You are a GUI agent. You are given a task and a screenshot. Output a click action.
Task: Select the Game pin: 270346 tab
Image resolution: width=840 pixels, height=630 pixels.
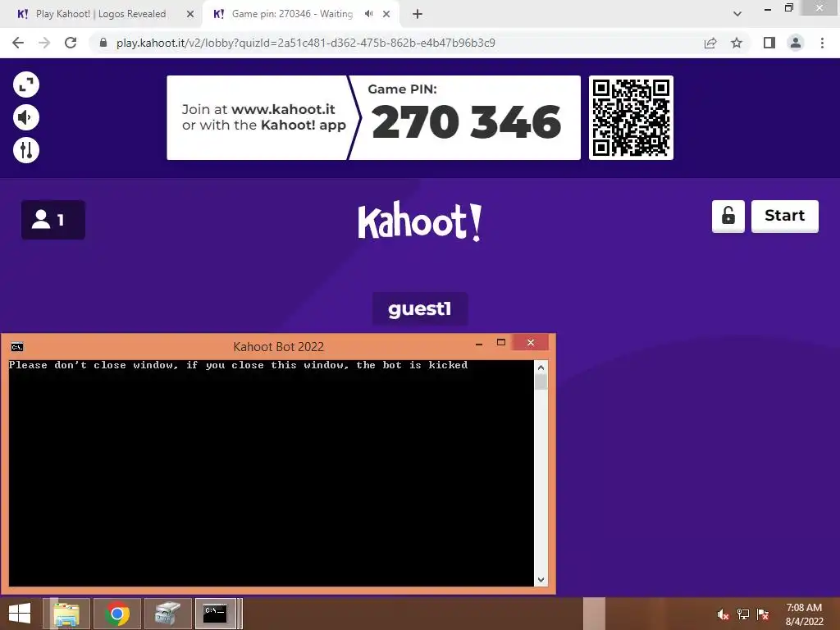click(x=292, y=14)
